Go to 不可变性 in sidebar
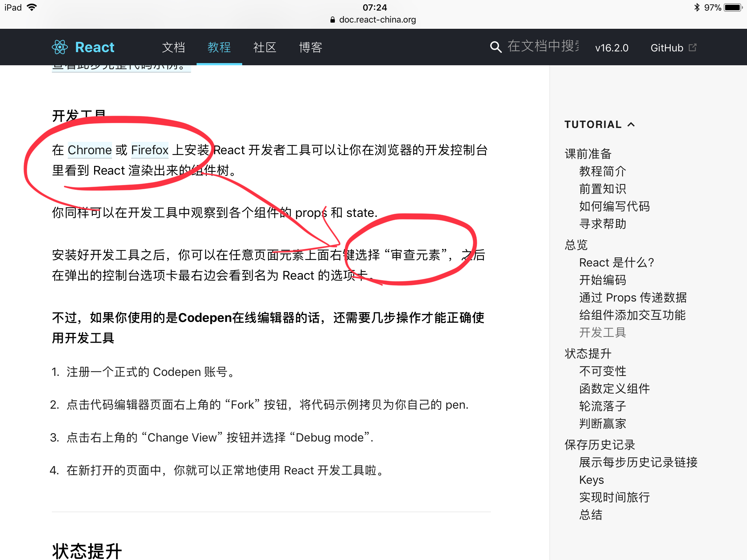Screen dimensions: 747x560 [603, 371]
